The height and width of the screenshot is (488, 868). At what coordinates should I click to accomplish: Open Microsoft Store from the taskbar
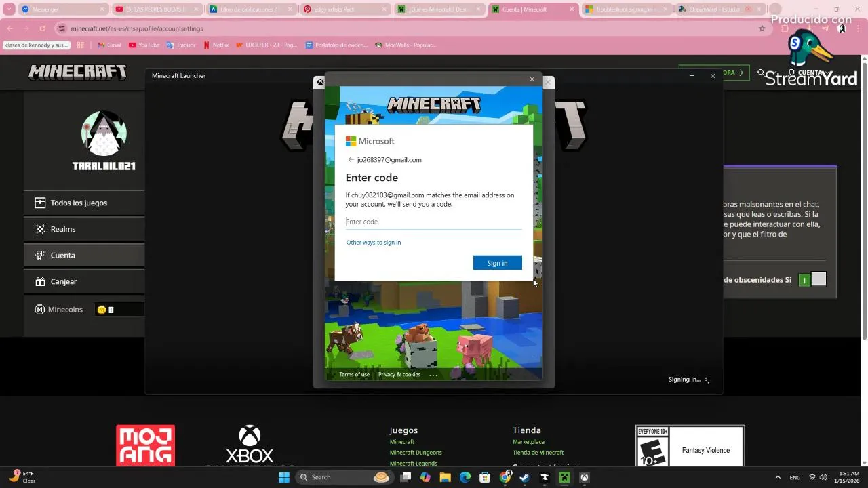[485, 477]
